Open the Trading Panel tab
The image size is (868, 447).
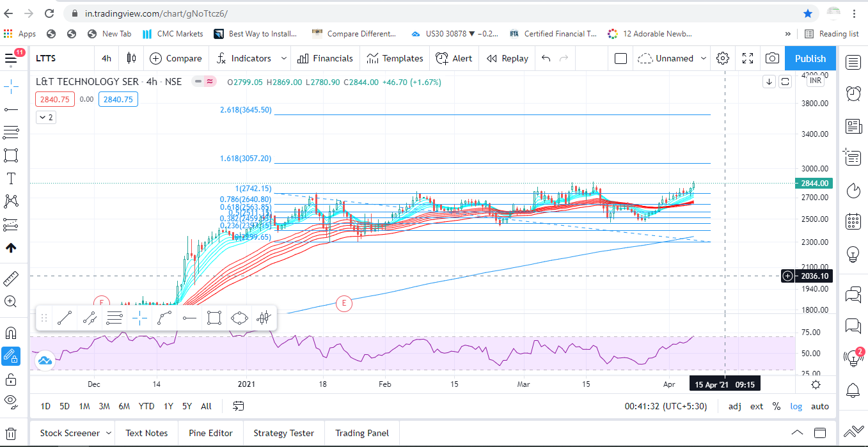coord(362,433)
